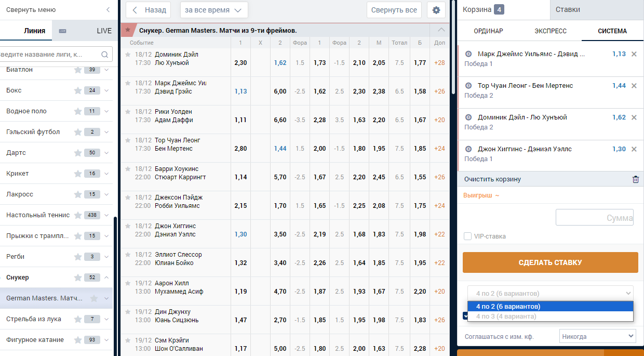Remove Доминик Дэйл bet with X
Viewport: 644px width, 356px height.
pos(634,117)
